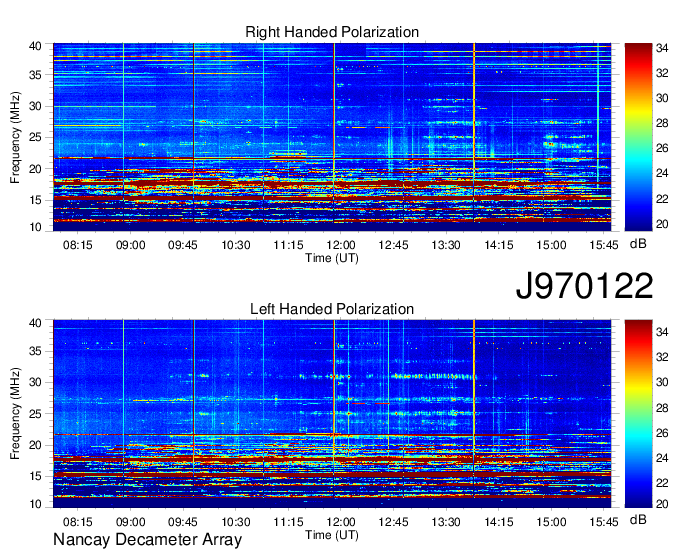Click the 12:45 time tick of Left Handed plot
Viewport: 680px width, 552px height.
point(393,522)
